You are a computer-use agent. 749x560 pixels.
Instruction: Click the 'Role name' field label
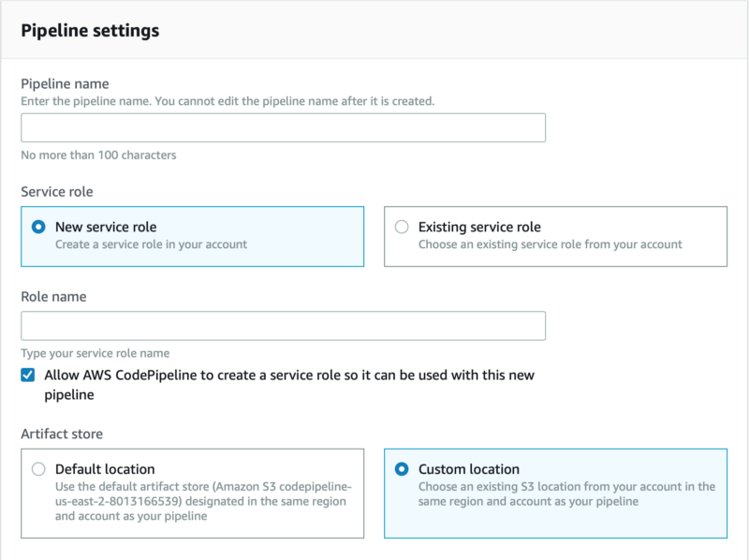pos(53,296)
